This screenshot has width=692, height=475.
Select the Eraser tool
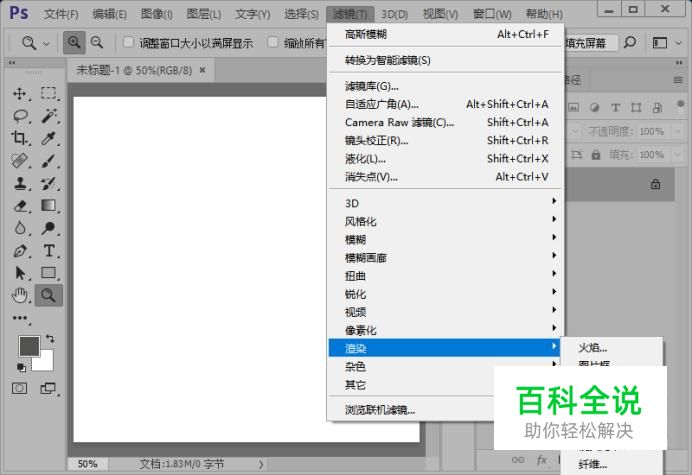pyautogui.click(x=20, y=206)
